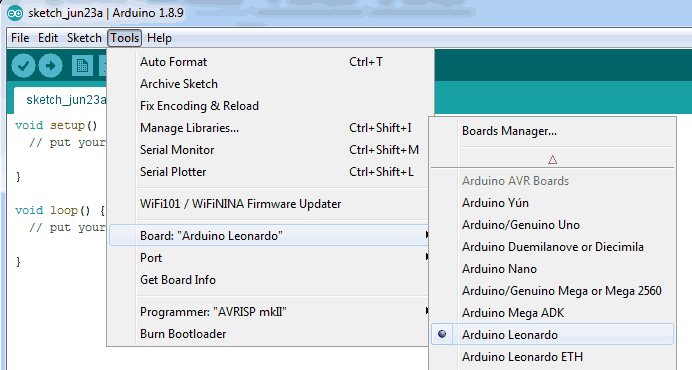Viewport: 692px width, 370px height.
Task: Expand the Programmer: "AVRISP mkII" submenu
Action: (269, 312)
